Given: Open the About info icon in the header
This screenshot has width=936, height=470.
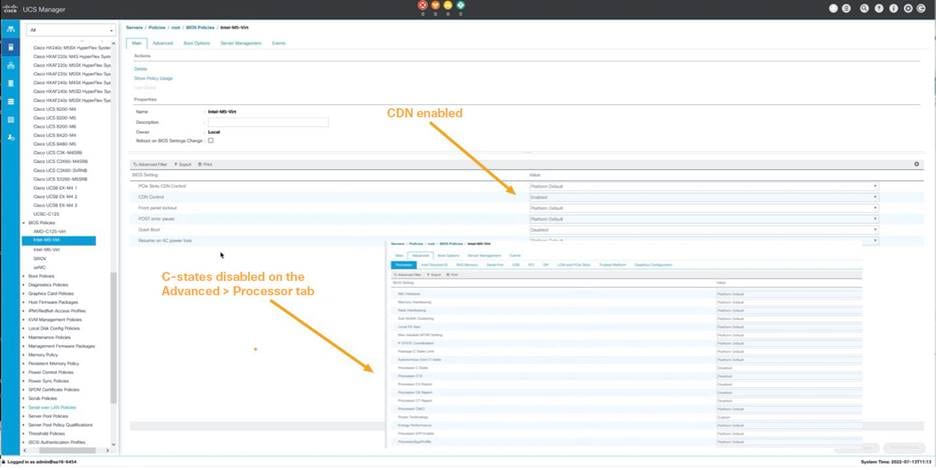Looking at the screenshot, I should coord(894,8).
